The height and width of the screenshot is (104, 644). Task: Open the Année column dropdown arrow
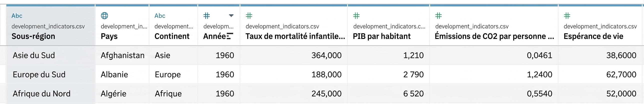[231, 16]
